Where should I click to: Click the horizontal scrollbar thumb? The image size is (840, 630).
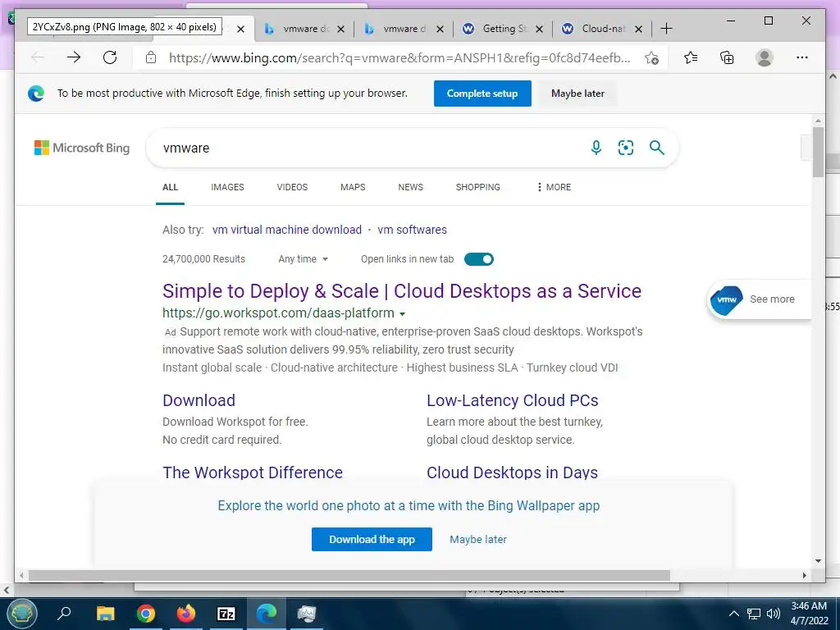click(x=349, y=575)
